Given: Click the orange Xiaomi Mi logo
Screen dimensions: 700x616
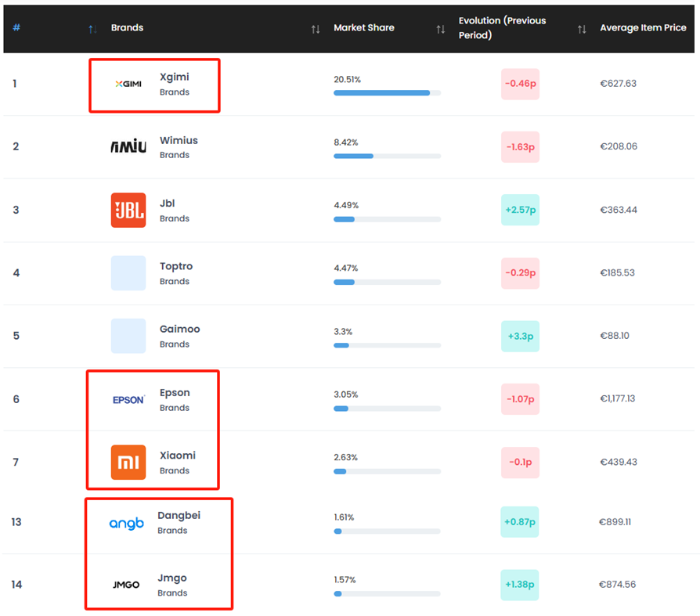Looking at the screenshot, I should click(x=128, y=462).
